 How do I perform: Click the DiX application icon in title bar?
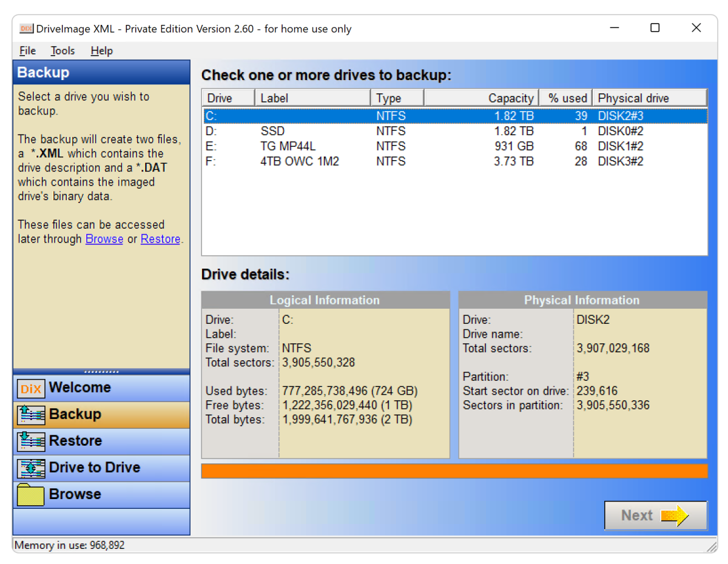26,29
